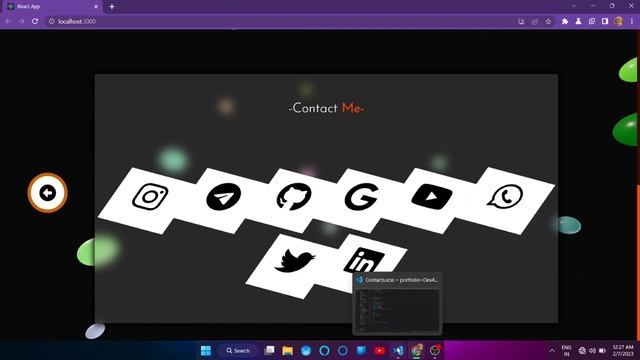Open a new browser tab
This screenshot has width=640, height=360.
(x=112, y=7)
